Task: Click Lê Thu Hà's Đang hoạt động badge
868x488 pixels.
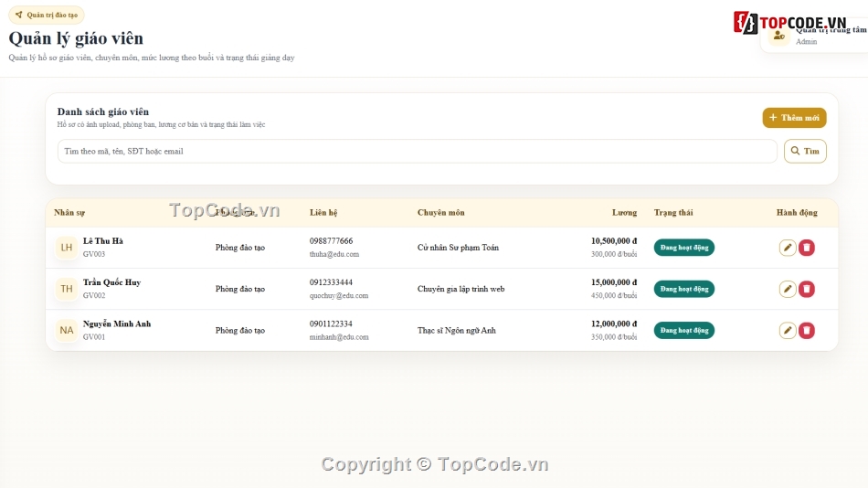Action: point(683,248)
